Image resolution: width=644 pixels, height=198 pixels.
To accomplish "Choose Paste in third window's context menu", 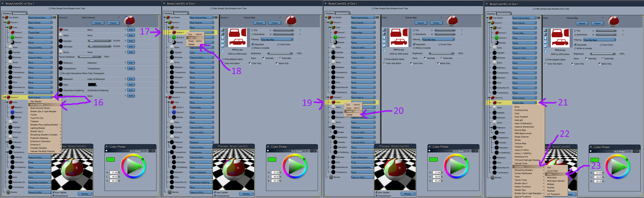I will [x=353, y=111].
